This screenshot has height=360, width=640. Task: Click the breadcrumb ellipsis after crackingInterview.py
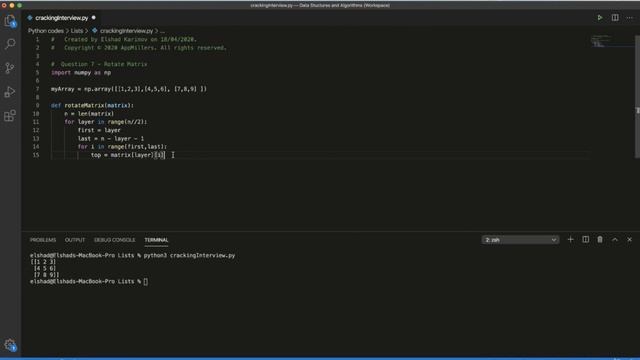pos(162,31)
